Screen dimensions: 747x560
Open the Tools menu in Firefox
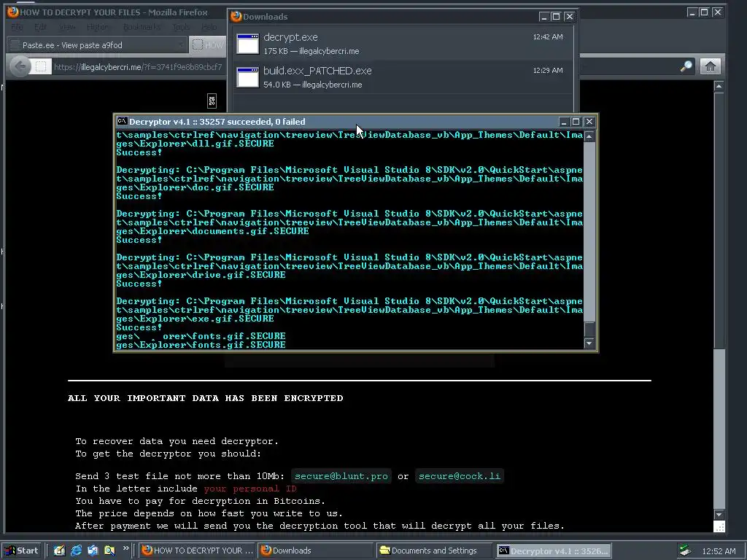click(x=181, y=27)
